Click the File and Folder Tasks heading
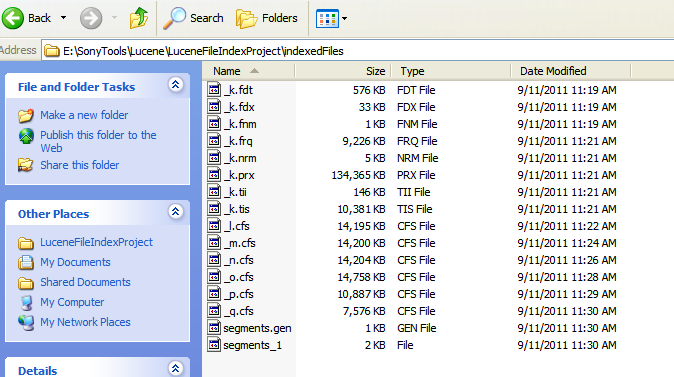Image resolution: width=674 pixels, height=377 pixels. [x=77, y=87]
